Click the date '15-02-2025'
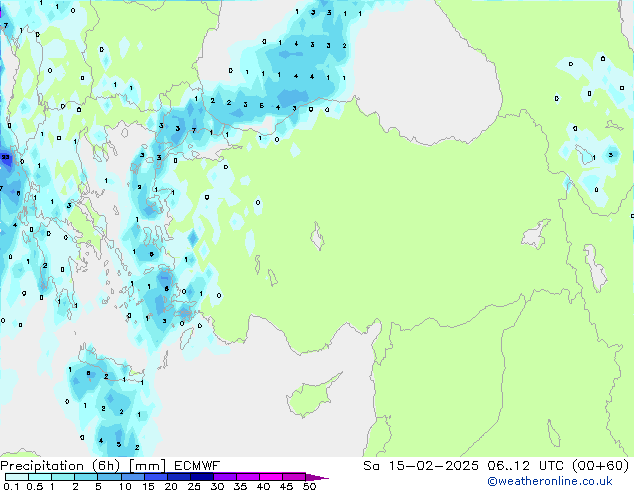Screen dimensions: 634x490 tap(433, 466)
